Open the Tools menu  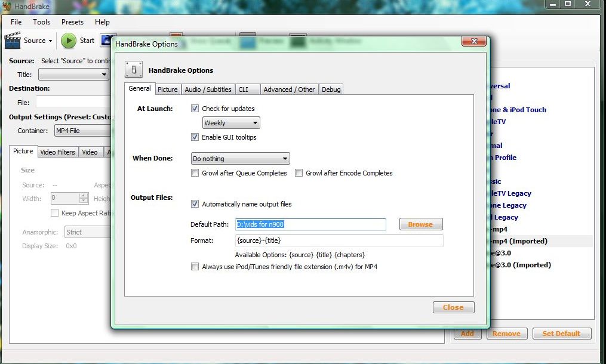point(41,21)
